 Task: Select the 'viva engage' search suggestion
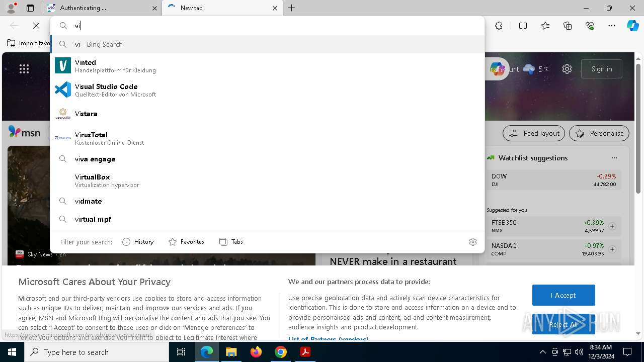click(267, 159)
